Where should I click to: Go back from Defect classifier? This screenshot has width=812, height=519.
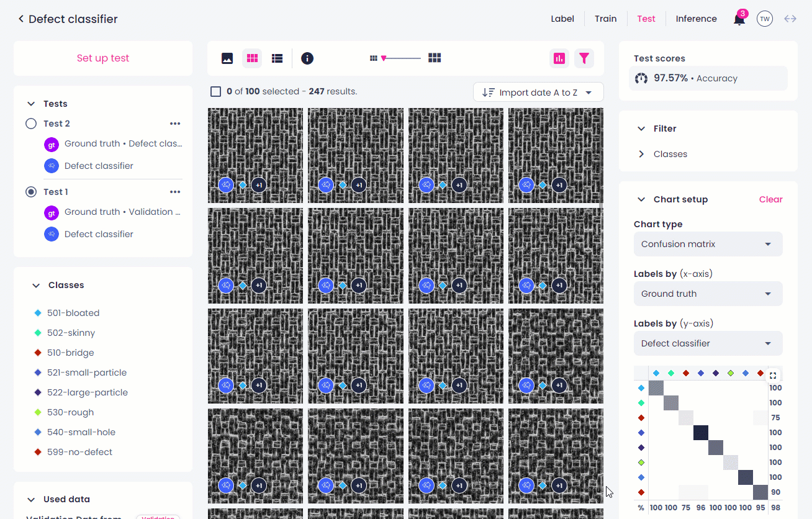click(x=21, y=19)
